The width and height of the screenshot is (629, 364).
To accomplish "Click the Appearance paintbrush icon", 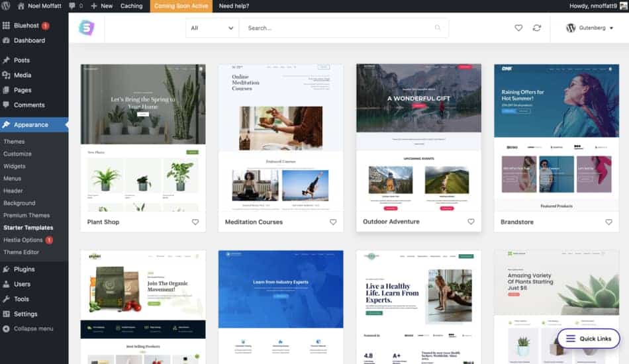I will [6, 124].
